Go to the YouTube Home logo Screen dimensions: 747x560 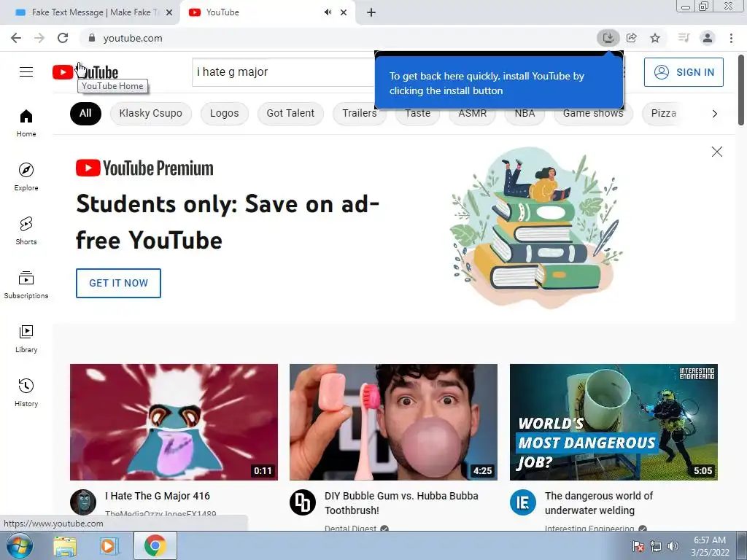click(85, 72)
